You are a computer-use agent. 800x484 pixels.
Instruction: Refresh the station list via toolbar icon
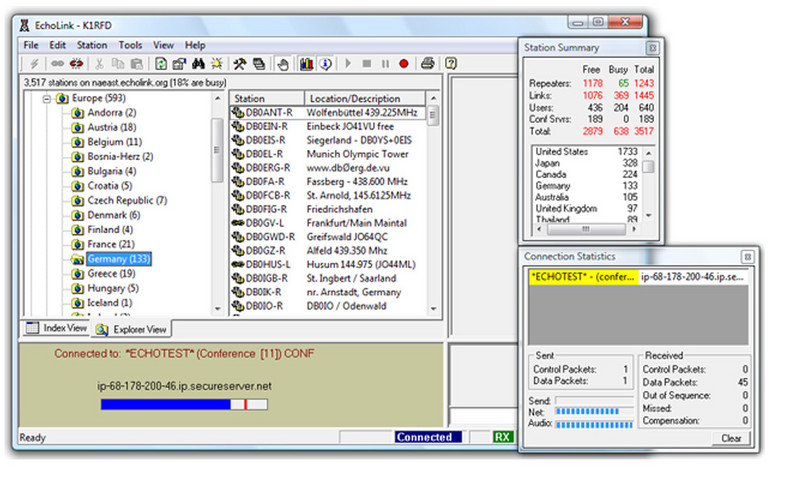tap(161, 64)
